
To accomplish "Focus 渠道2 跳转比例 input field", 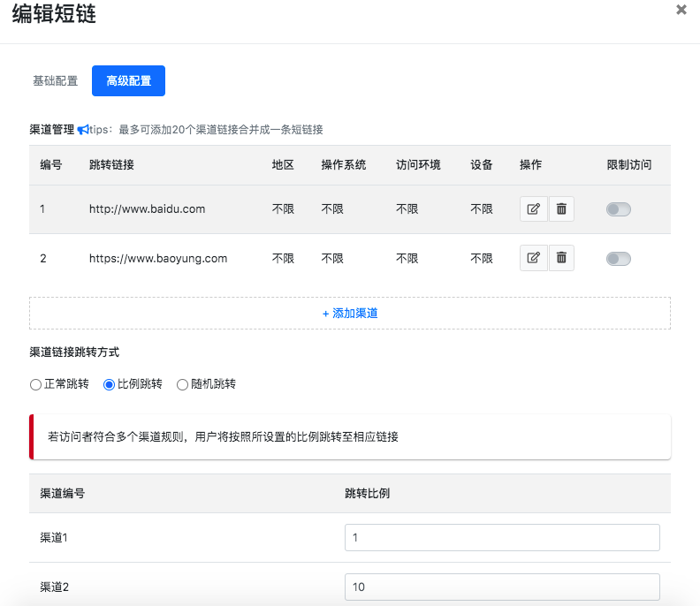I will [501, 587].
